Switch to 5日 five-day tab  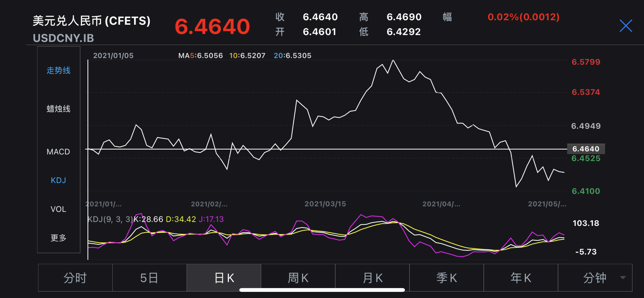pyautogui.click(x=150, y=278)
